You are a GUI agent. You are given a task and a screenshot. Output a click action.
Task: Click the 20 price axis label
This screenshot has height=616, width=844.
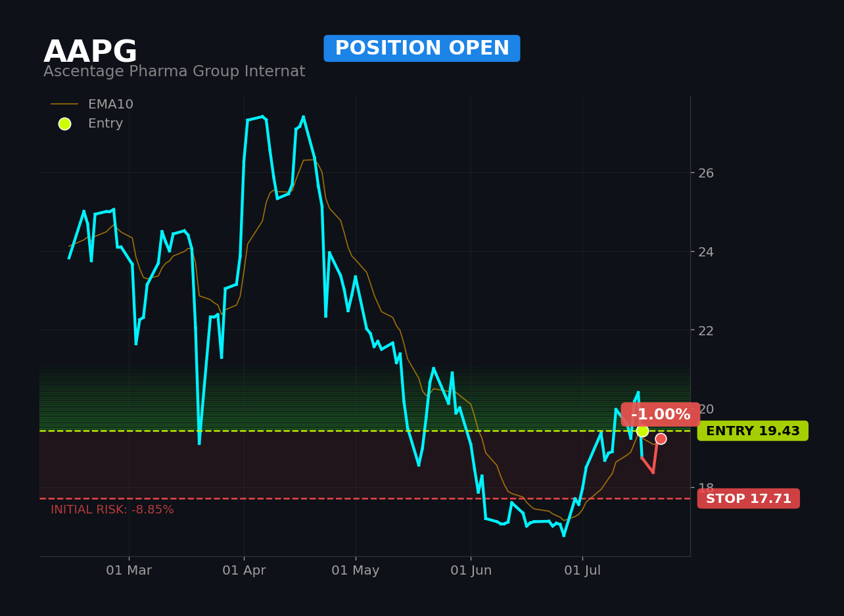click(706, 409)
